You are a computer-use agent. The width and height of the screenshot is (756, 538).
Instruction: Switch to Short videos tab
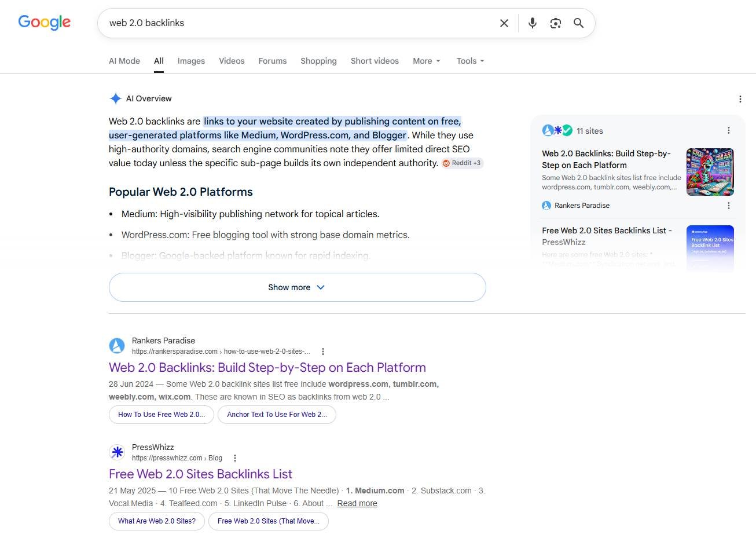[375, 61]
